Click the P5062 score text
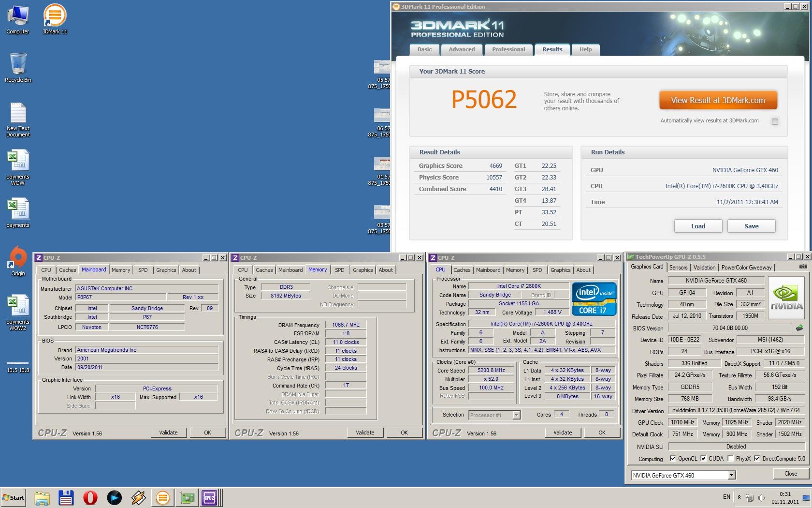This screenshot has height=508, width=812. [x=484, y=100]
